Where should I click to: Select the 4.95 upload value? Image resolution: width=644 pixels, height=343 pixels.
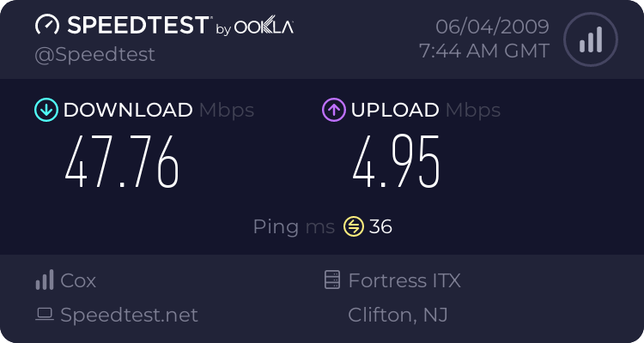click(x=397, y=162)
